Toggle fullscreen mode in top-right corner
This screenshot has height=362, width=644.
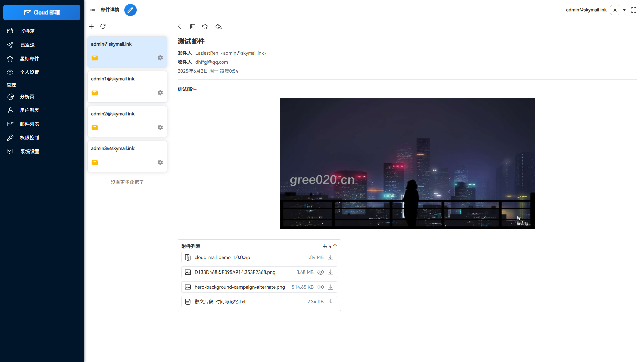pyautogui.click(x=634, y=10)
